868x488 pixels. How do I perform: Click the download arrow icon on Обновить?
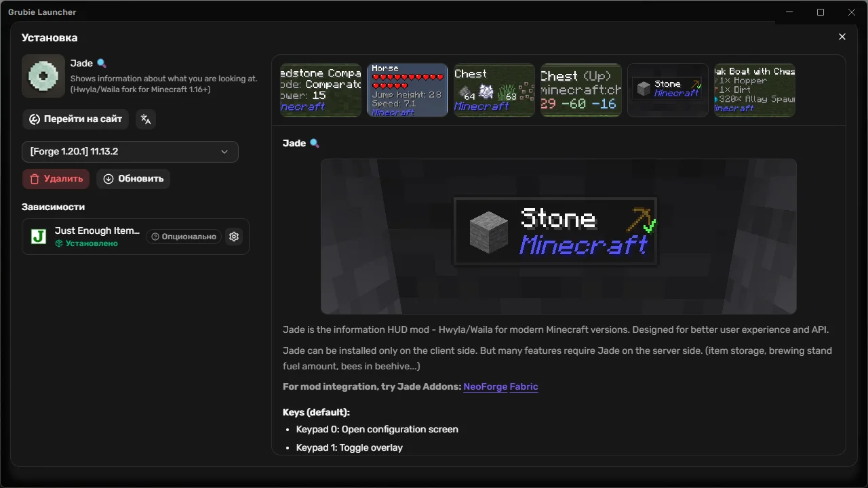click(x=108, y=179)
